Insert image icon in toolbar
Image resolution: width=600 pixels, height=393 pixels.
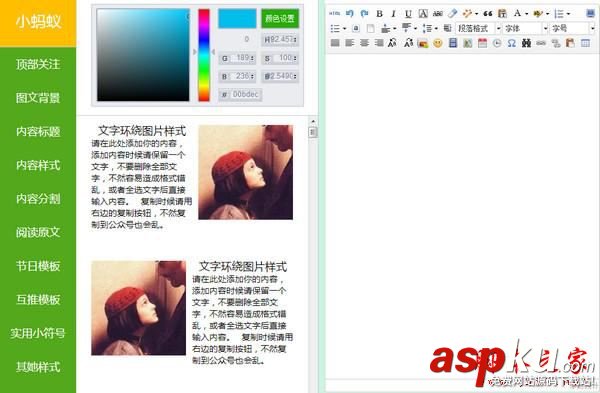tap(423, 43)
